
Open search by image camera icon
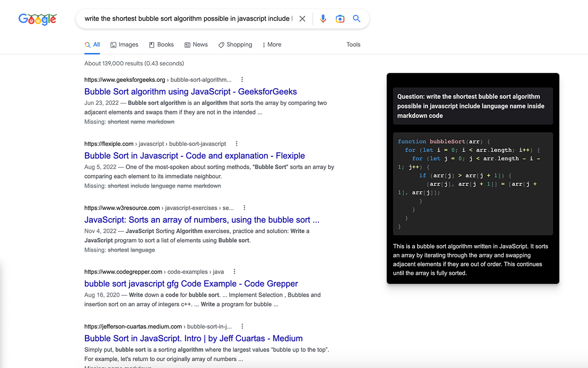(x=340, y=19)
